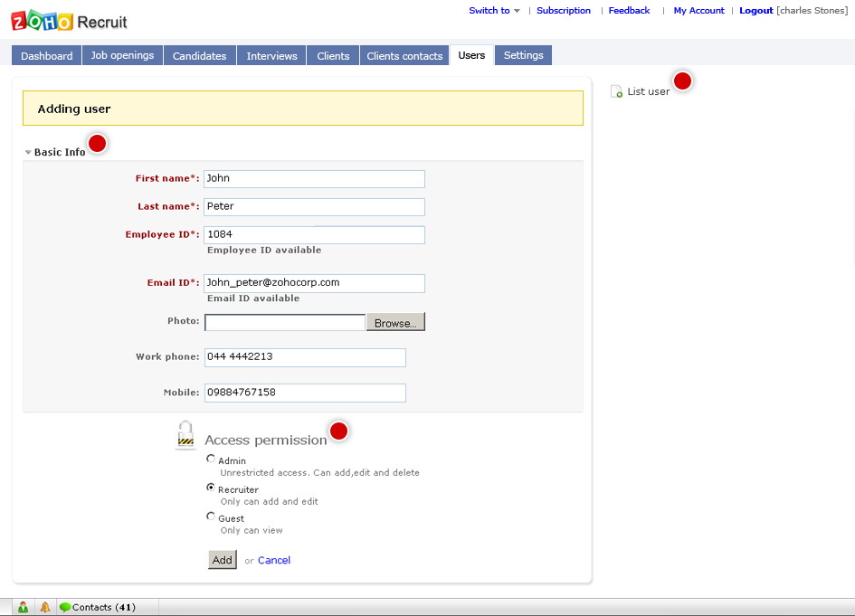This screenshot has width=855, height=616.
Task: Click the Last name field containing Peter
Action: pos(314,206)
